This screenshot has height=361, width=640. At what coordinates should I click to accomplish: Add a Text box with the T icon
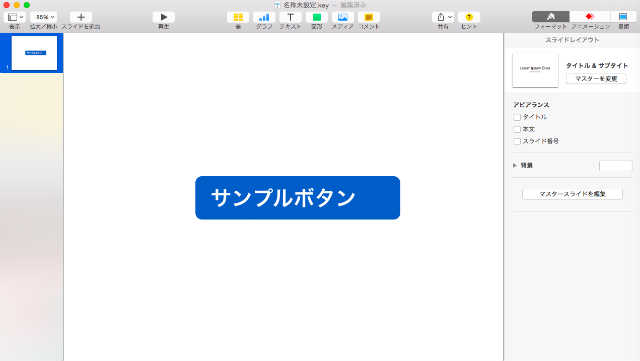290,17
